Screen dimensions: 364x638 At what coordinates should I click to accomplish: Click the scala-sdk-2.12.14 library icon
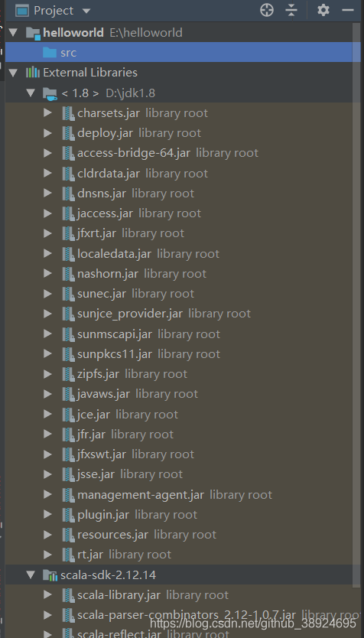click(x=50, y=575)
